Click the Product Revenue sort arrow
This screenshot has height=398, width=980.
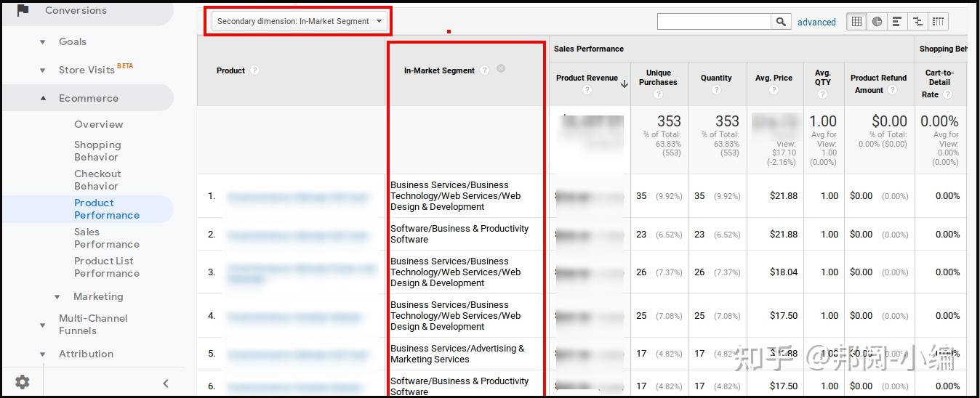624,84
